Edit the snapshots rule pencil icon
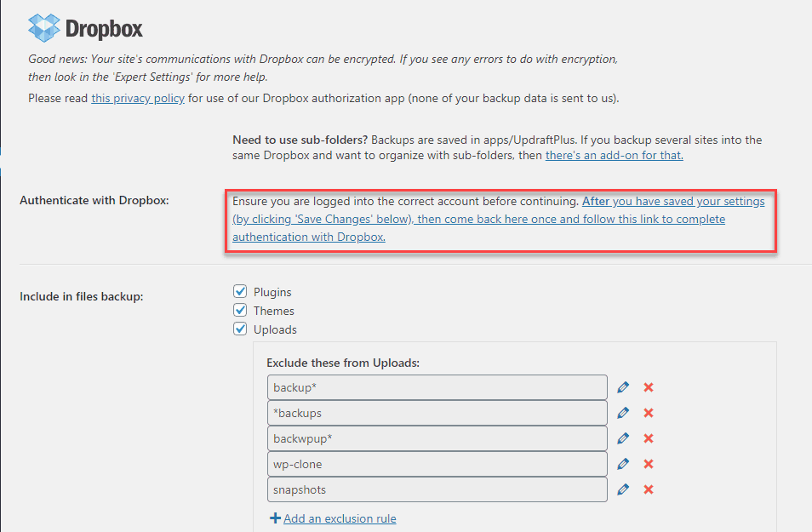 point(623,489)
